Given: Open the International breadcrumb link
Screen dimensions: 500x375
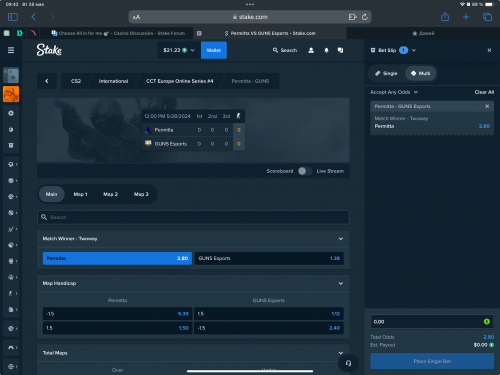Looking at the screenshot, I should [113, 81].
